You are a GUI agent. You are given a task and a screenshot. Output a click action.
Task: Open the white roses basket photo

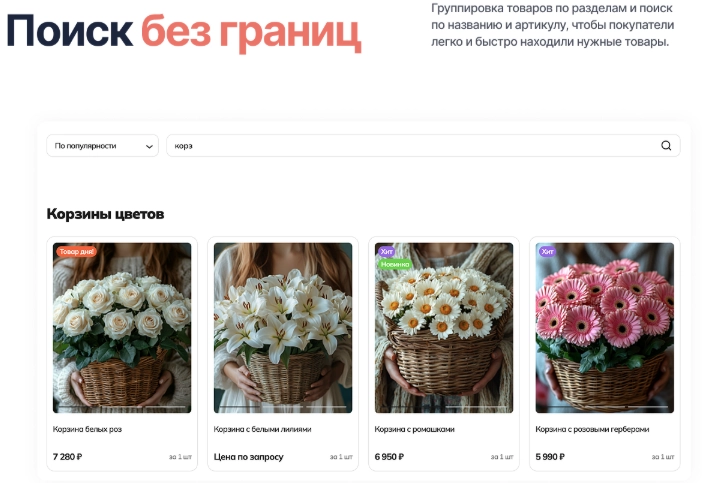point(122,328)
